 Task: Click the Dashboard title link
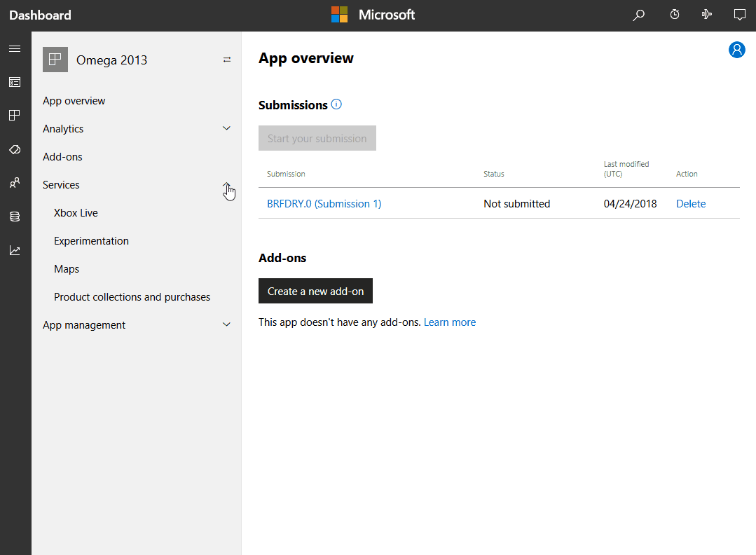tap(40, 15)
